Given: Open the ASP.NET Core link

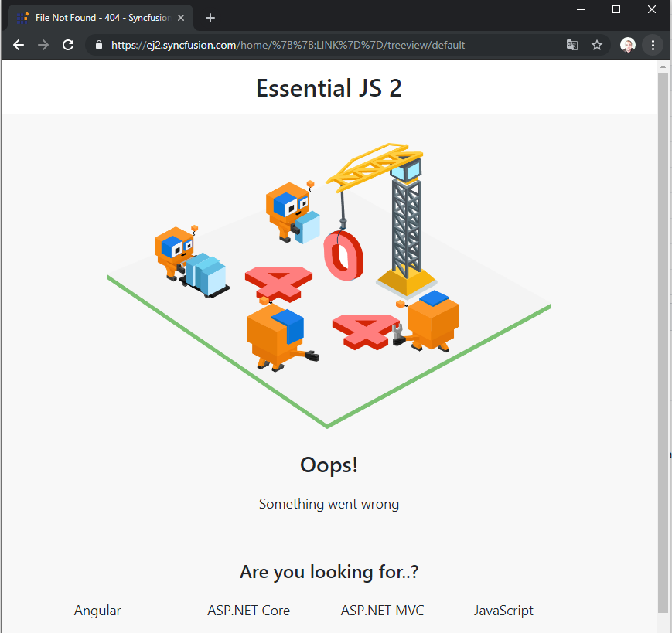Looking at the screenshot, I should (x=248, y=611).
